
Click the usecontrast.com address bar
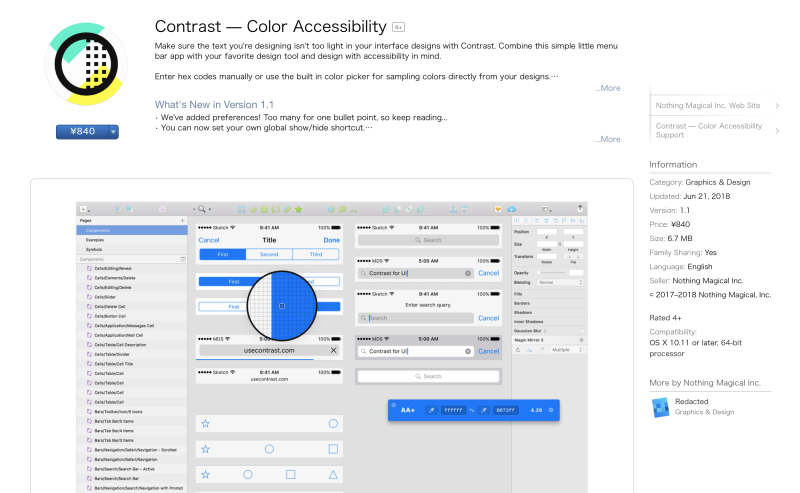click(269, 351)
